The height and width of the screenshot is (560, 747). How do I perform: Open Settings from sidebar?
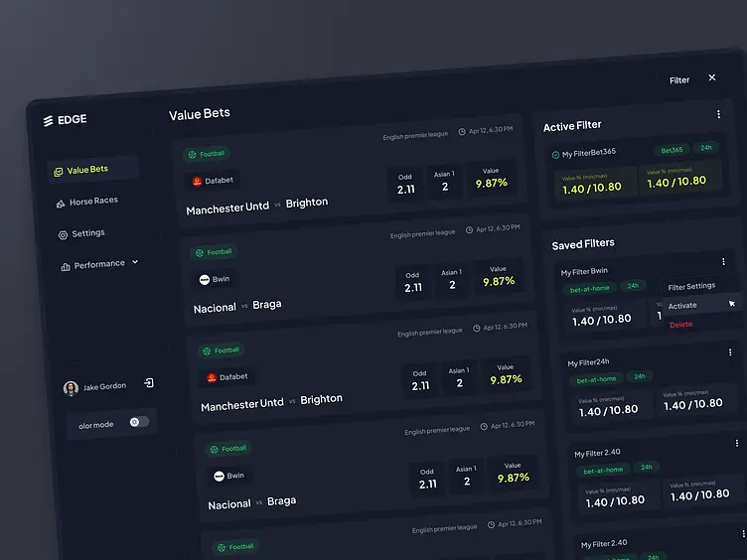[x=81, y=233]
